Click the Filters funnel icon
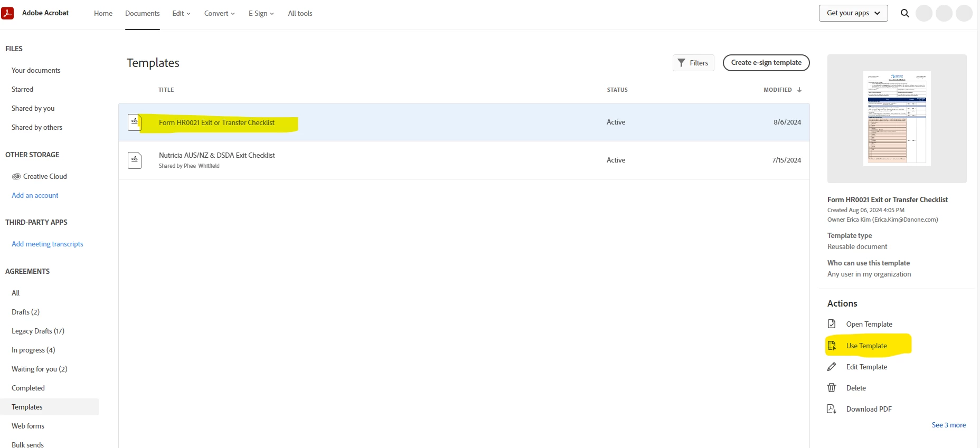Viewport: 980px width, 448px height. [682, 63]
